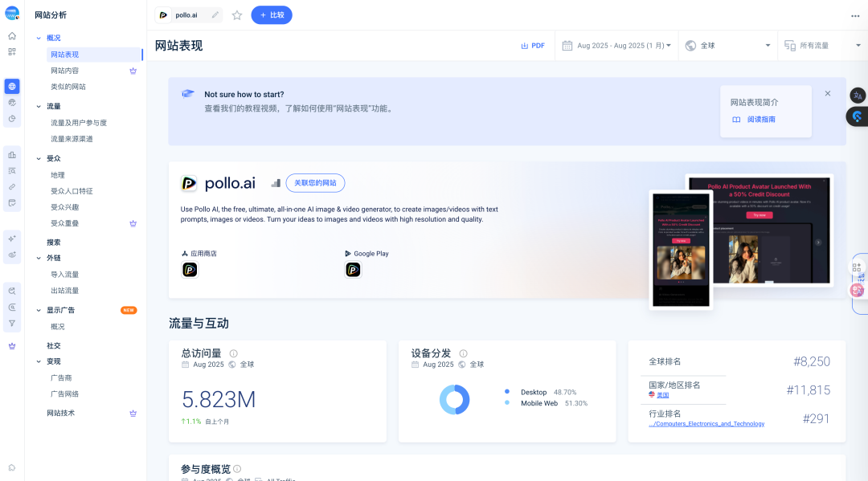Open the mobile site preview thumbnail
Image resolution: width=868 pixels, height=481 pixels.
click(681, 250)
